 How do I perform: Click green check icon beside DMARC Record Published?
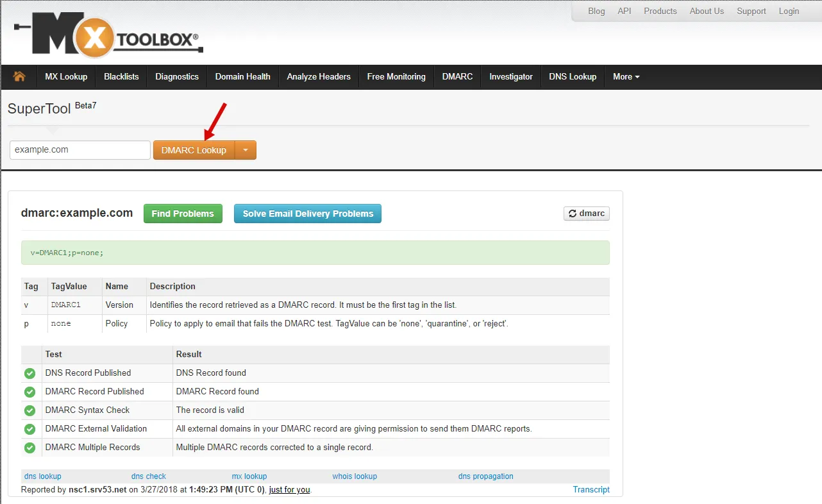pyautogui.click(x=29, y=392)
